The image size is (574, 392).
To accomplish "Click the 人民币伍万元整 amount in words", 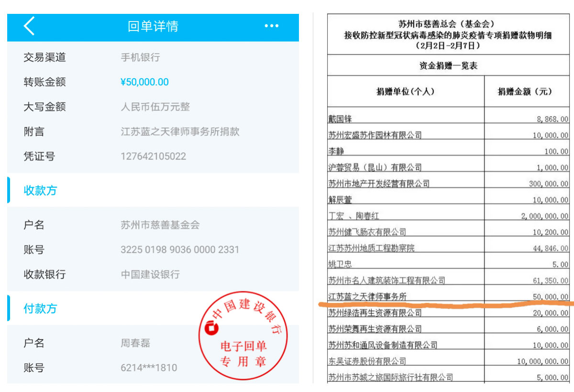I will click(x=155, y=107).
